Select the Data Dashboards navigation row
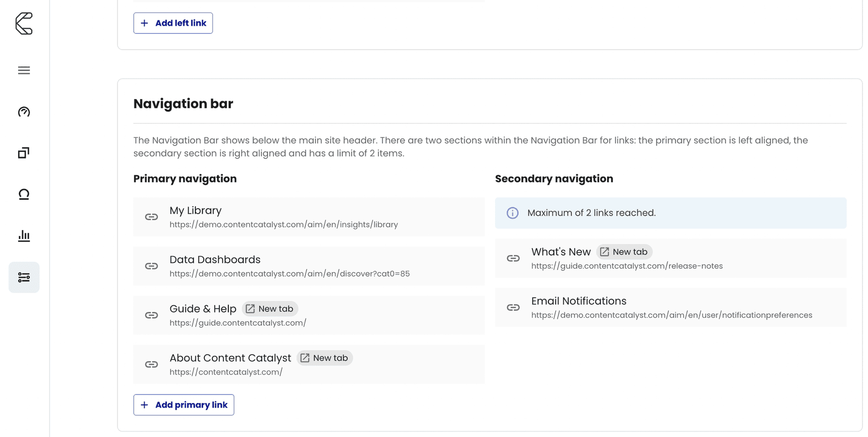Screen dimensions: 868x437 pos(309,266)
